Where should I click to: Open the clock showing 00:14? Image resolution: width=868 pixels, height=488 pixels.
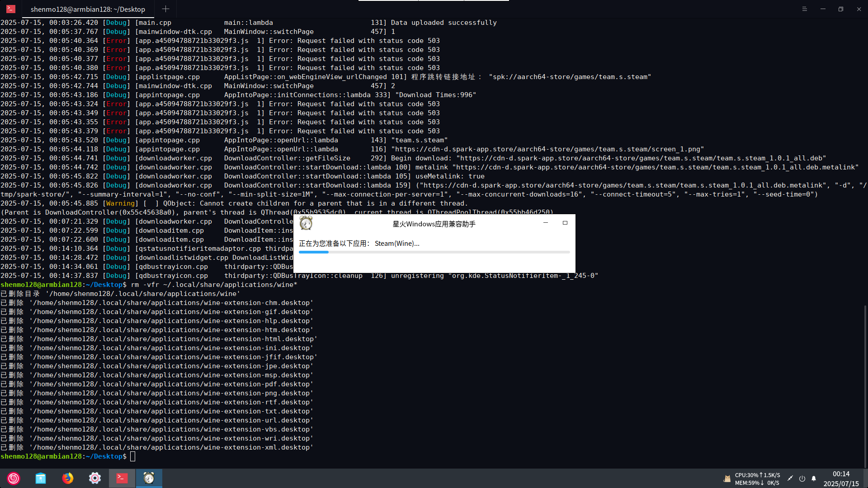[841, 474]
